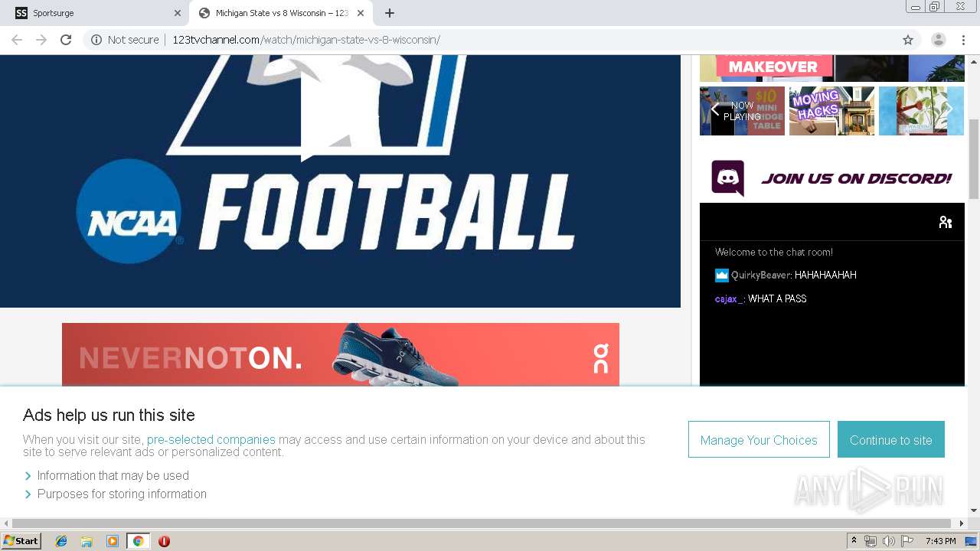Select the plant video thumbnail
This screenshot has height=551, width=980.
pyautogui.click(x=921, y=111)
